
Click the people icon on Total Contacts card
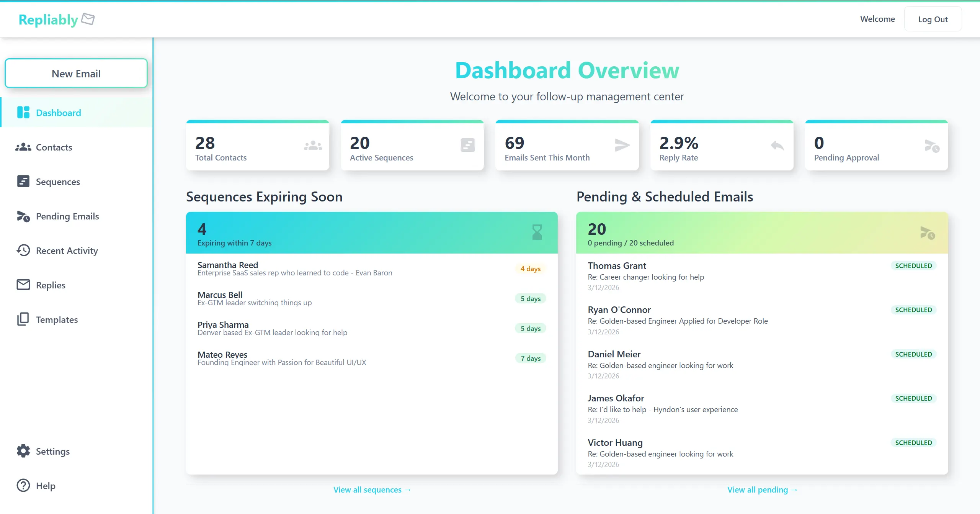pyautogui.click(x=312, y=146)
